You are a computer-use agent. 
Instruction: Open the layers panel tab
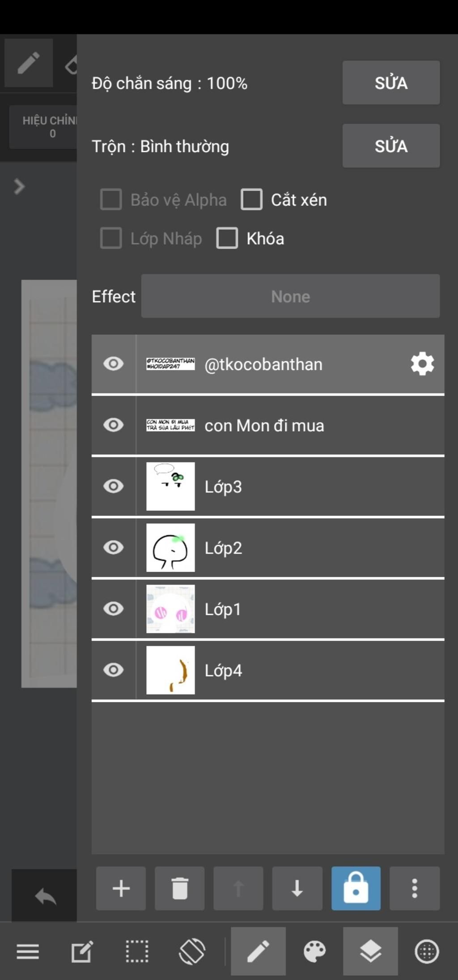pyautogui.click(x=370, y=951)
